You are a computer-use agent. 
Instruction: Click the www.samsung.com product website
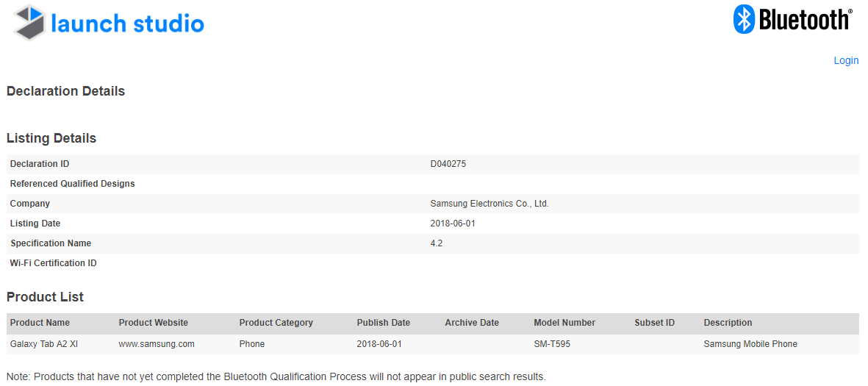tap(156, 344)
